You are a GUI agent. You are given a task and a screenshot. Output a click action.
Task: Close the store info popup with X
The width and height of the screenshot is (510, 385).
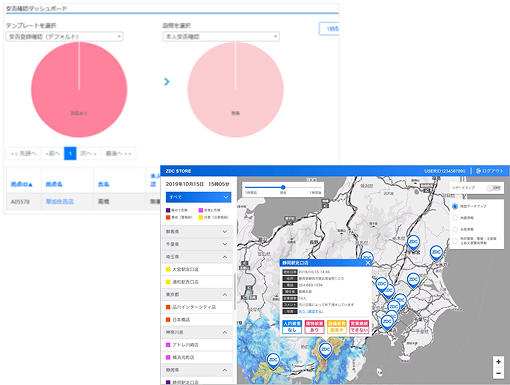(367, 263)
